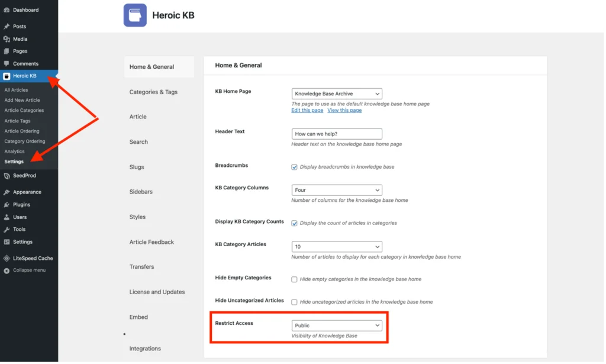Open the Appearance menu label
Image resolution: width=606 pixels, height=364 pixels.
(27, 192)
